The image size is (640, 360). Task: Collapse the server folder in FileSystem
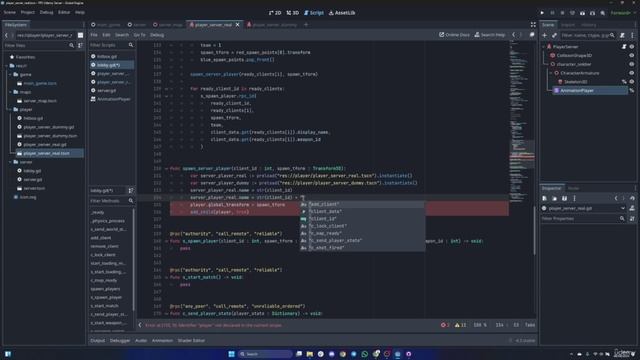pyautogui.click(x=10, y=162)
